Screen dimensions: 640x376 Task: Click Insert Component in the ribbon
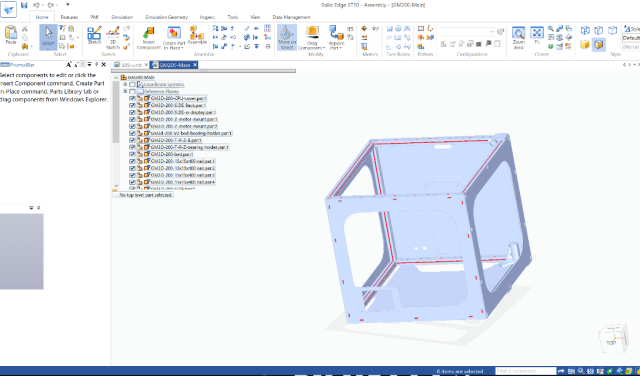coord(149,38)
